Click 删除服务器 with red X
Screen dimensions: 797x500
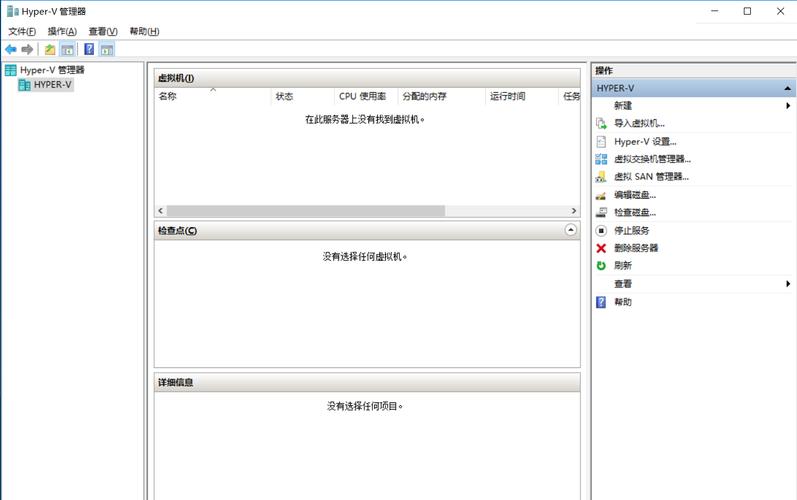(x=636, y=248)
